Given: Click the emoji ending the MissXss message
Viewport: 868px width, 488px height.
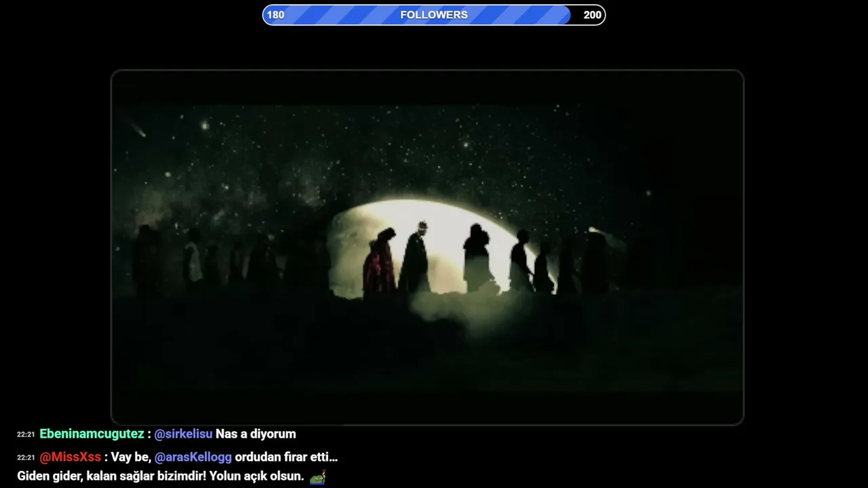Looking at the screenshot, I should (317, 476).
